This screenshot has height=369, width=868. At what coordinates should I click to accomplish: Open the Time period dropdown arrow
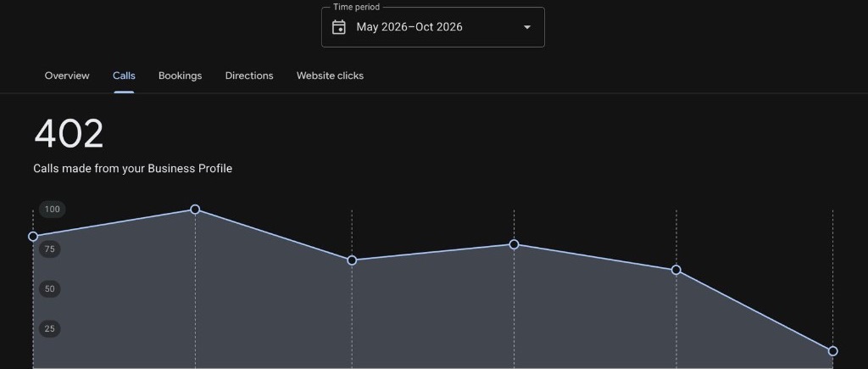point(527,27)
